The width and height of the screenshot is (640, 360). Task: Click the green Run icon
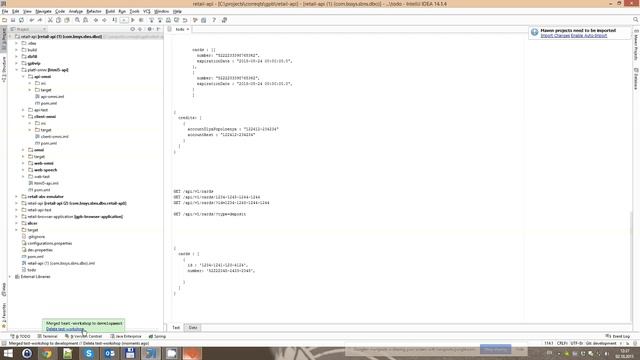tap(133, 20)
